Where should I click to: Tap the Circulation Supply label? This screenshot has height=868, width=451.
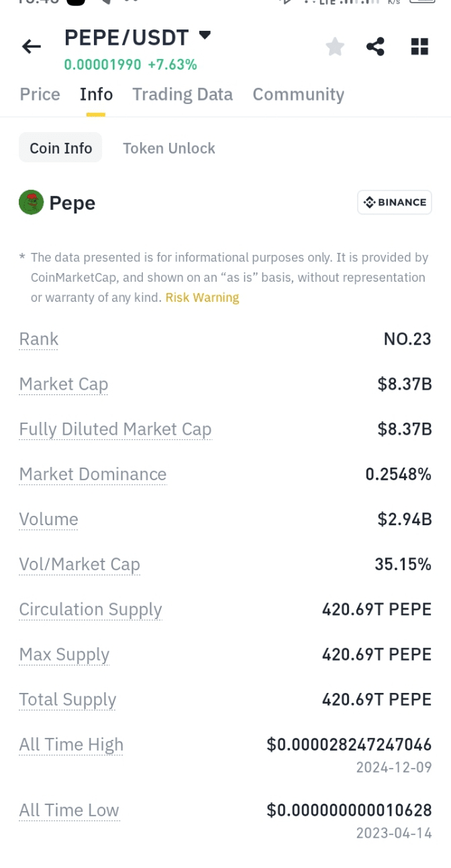click(x=91, y=610)
